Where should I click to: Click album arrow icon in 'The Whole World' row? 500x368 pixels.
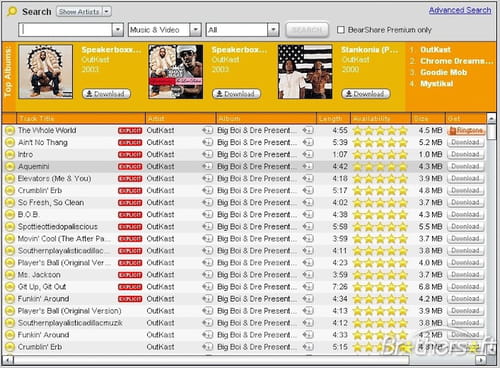pos(308,131)
